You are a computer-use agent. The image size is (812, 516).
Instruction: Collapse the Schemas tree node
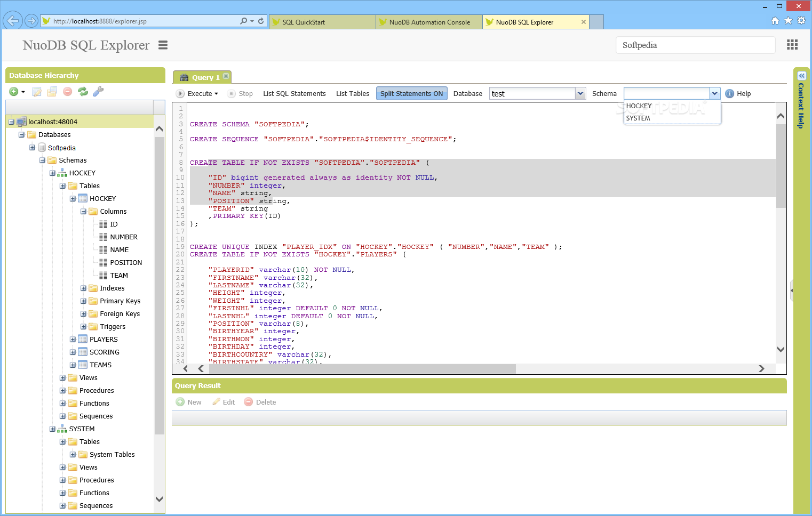pos(42,160)
